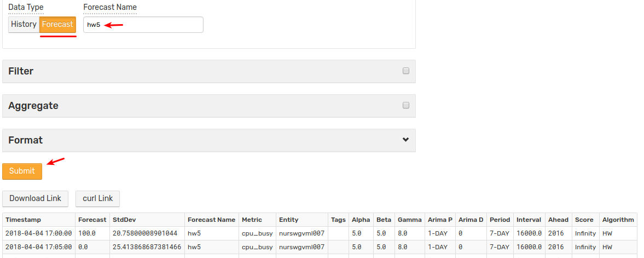Click the Data Type field label

point(26,8)
